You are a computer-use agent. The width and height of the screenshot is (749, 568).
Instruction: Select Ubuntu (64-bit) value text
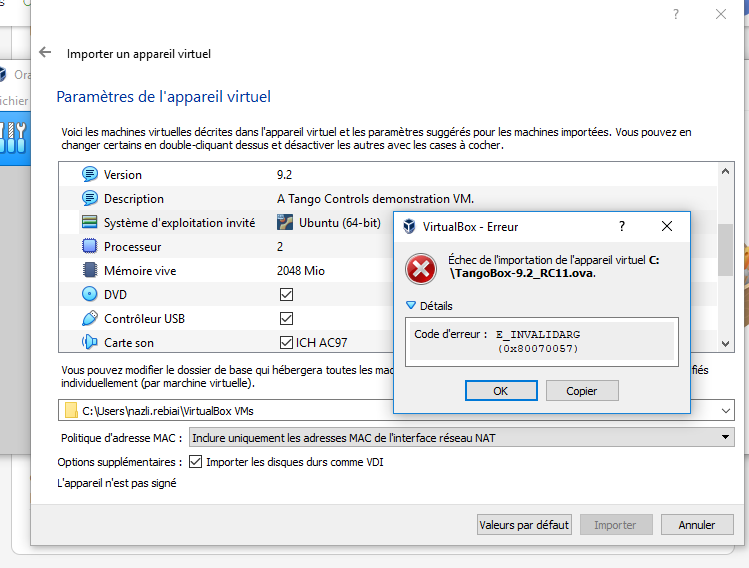(340, 223)
